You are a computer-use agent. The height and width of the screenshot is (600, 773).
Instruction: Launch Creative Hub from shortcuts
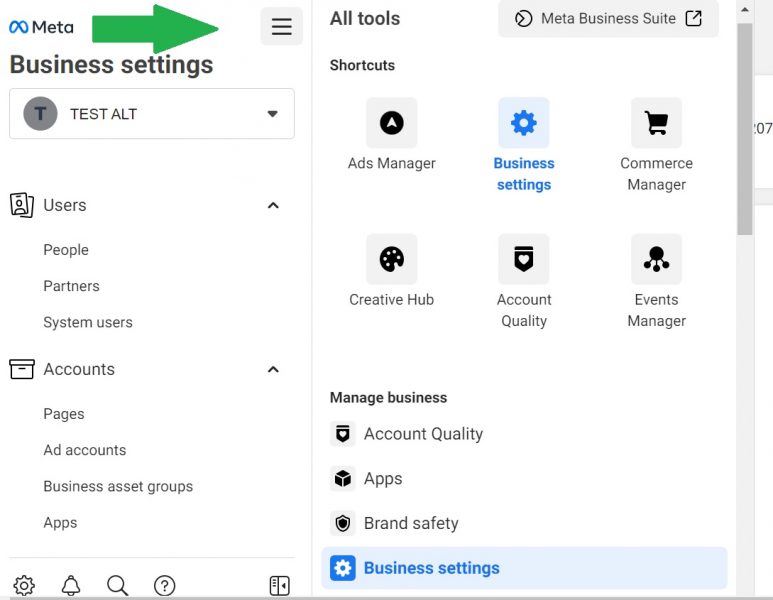(391, 259)
